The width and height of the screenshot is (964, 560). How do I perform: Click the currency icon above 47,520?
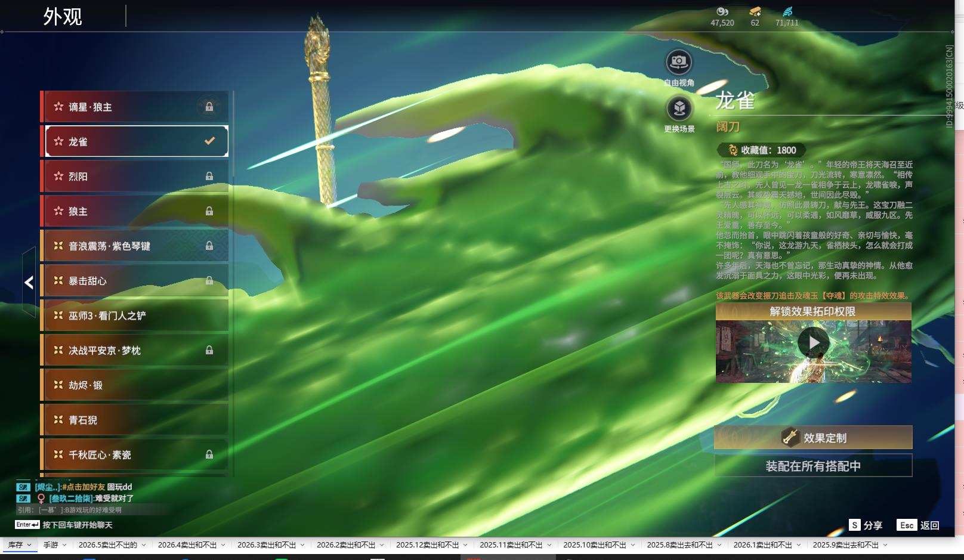722,11
